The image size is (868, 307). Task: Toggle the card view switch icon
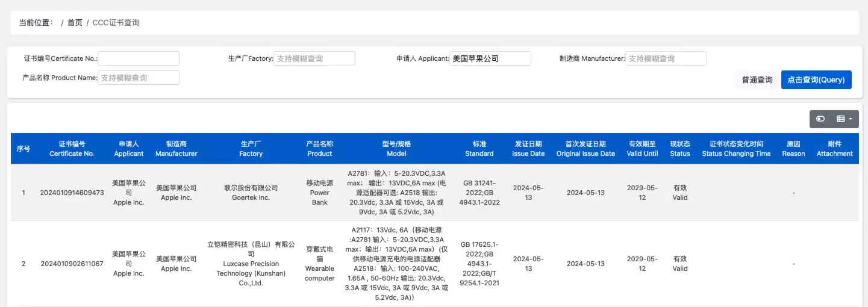(x=820, y=119)
